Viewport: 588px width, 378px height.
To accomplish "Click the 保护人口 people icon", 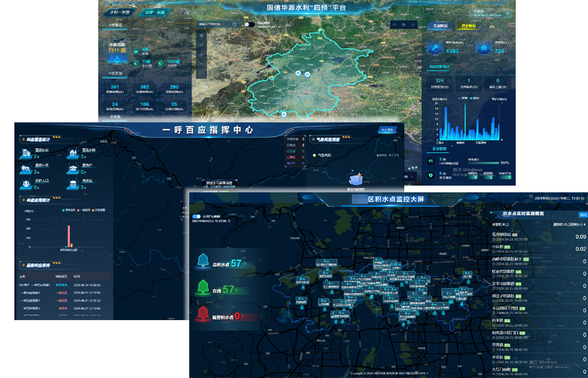I will pos(26,184).
